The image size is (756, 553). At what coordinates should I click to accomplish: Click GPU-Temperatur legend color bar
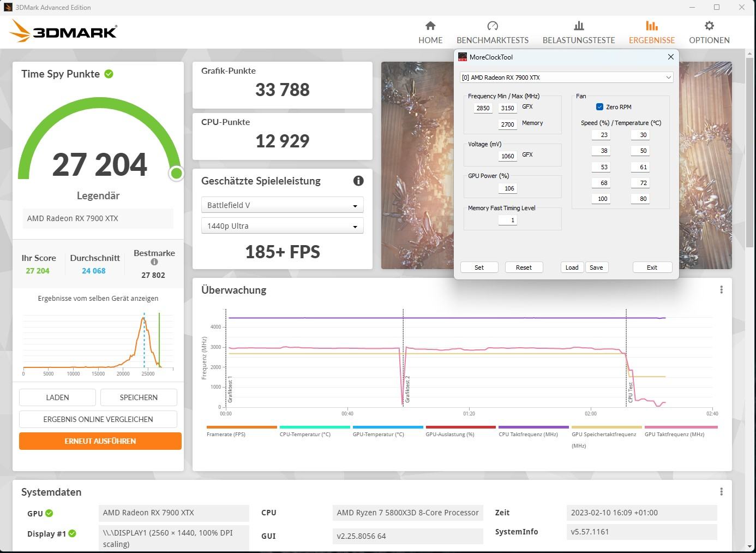tap(388, 427)
